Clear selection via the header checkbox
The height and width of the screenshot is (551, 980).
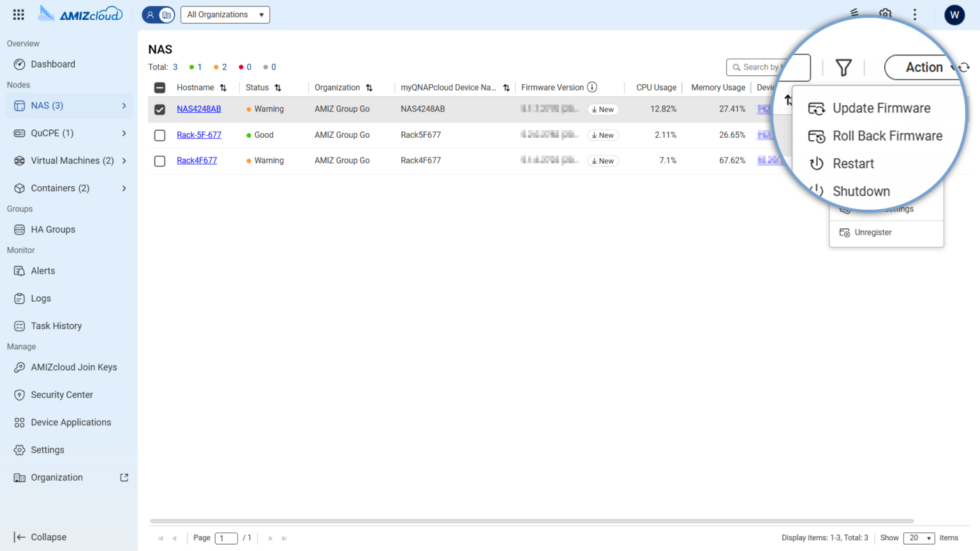coord(160,87)
